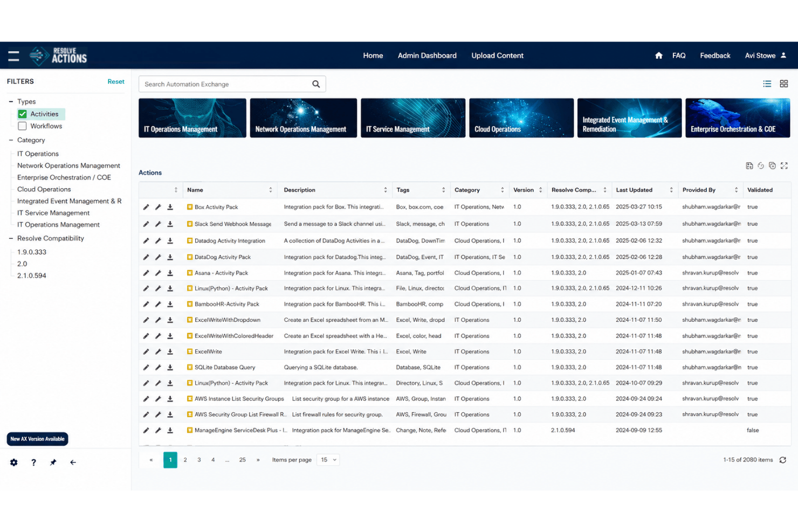The width and height of the screenshot is (798, 532).
Task: Click the home icon in header
Action: 658,56
